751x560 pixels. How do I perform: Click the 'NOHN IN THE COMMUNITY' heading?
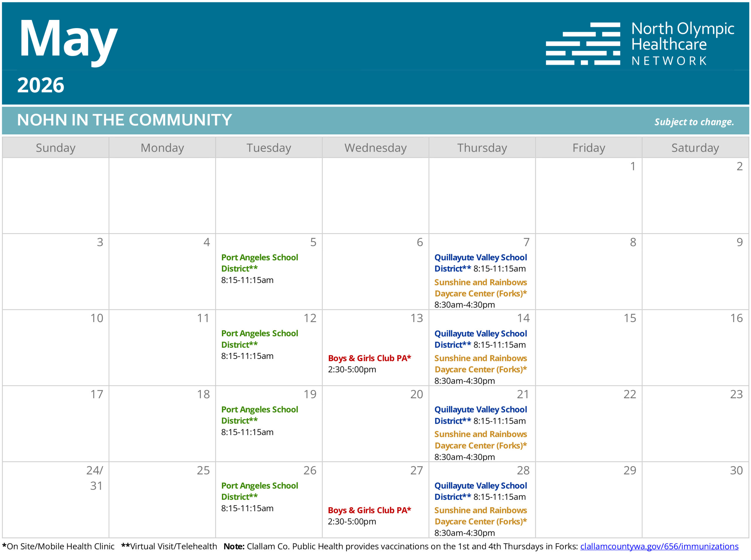(x=124, y=120)
